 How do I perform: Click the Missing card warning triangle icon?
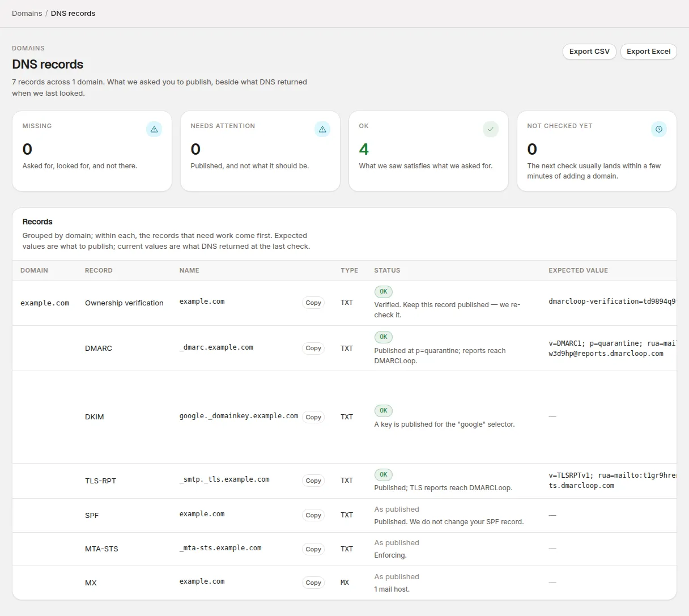coord(154,129)
